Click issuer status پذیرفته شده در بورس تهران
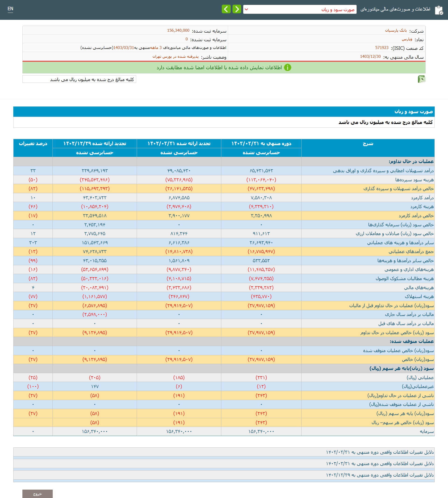Viewport: 448px width, 498px height. (176, 57)
